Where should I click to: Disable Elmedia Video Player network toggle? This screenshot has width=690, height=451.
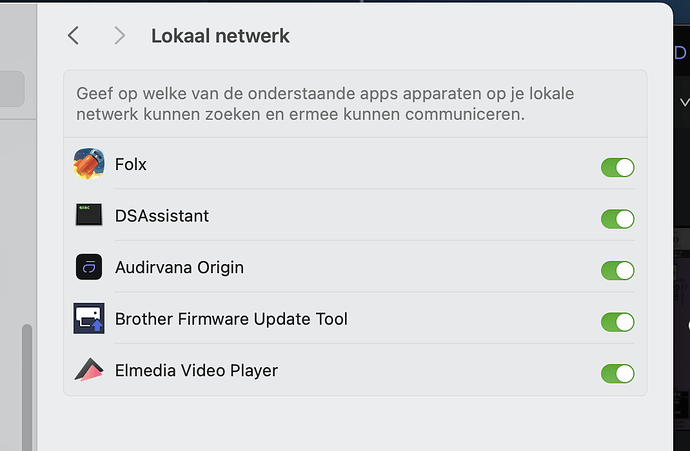click(x=617, y=373)
